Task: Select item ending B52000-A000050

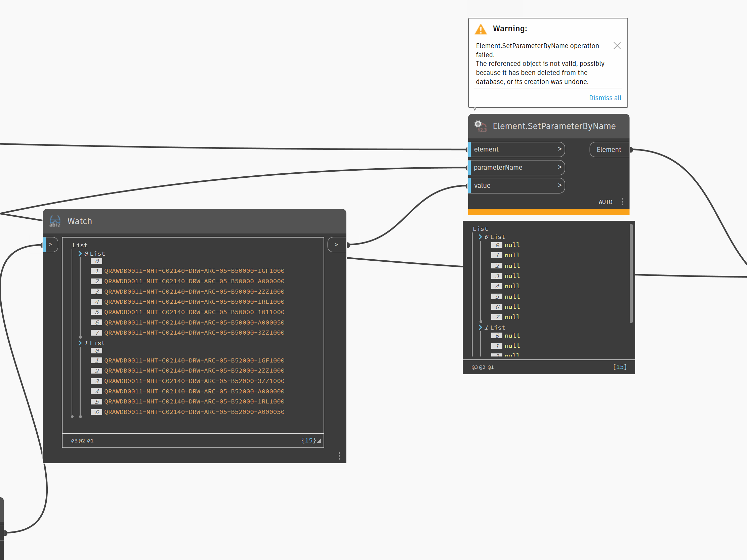Action: pos(194,412)
